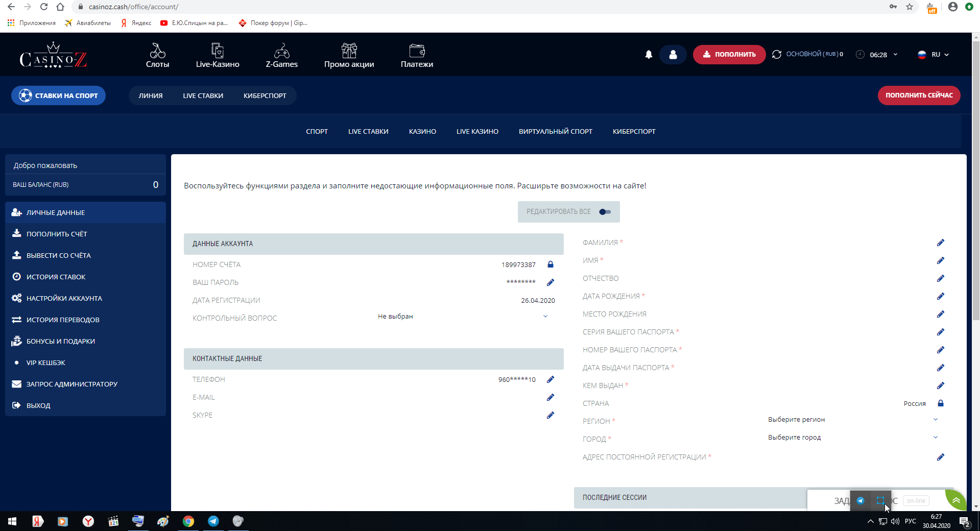Click the notification bell icon
This screenshot has width=980, height=531.
(649, 55)
